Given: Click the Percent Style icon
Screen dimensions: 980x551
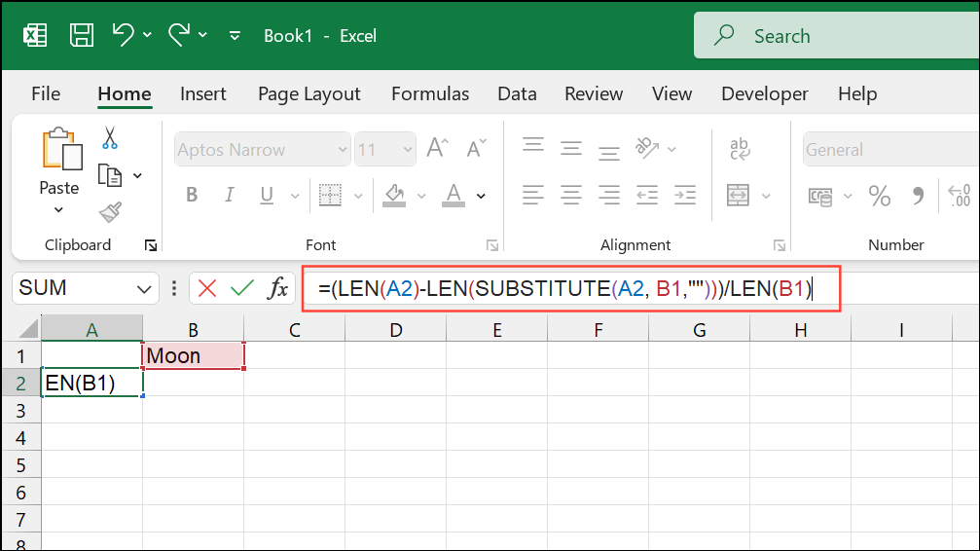Looking at the screenshot, I should 880,197.
